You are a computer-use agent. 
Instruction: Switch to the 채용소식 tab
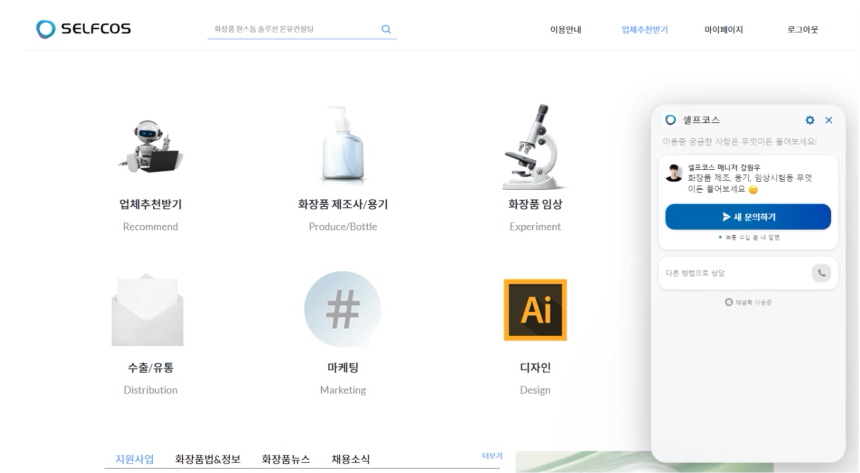350,459
